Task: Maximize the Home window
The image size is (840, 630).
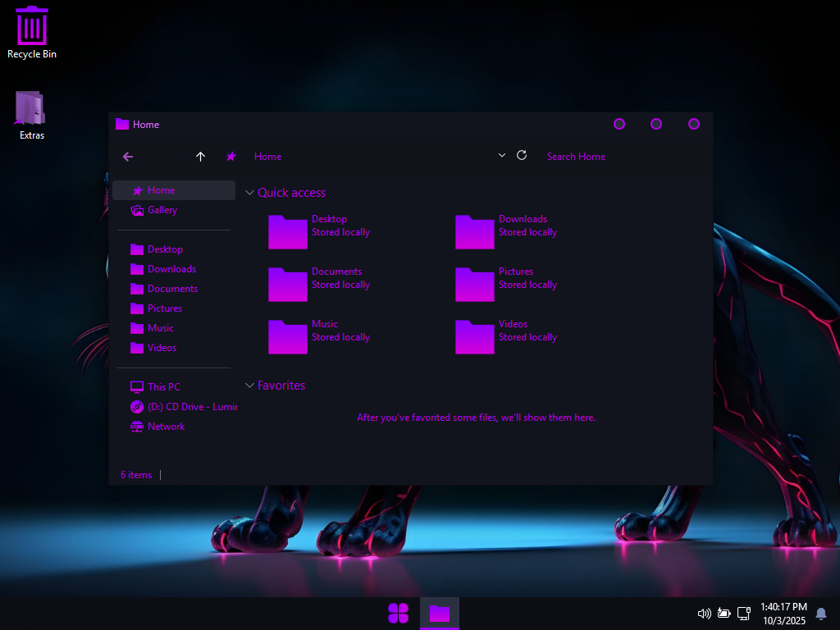Action: coord(656,125)
